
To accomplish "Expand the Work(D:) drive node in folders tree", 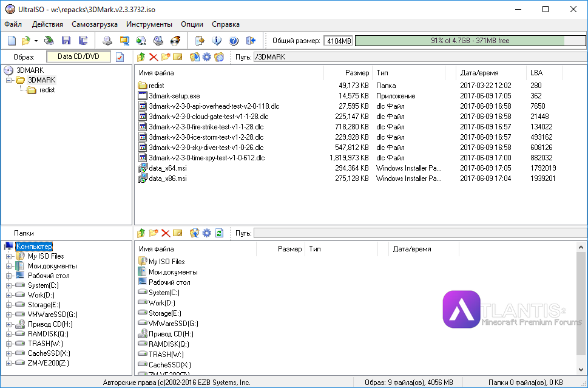I will 8,295.
